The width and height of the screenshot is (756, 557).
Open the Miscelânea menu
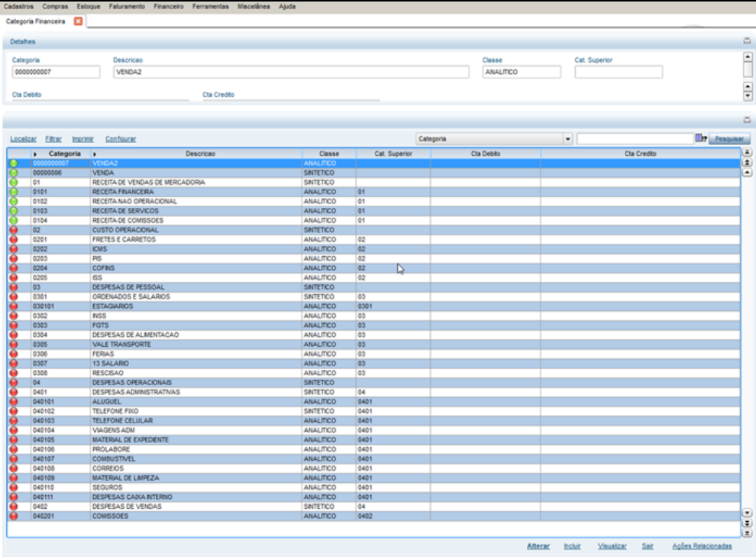coord(254,7)
